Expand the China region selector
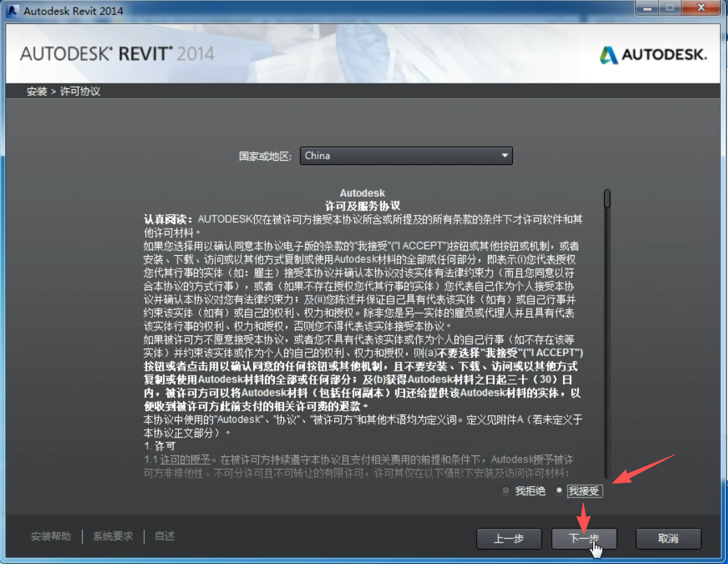 pyautogui.click(x=406, y=155)
